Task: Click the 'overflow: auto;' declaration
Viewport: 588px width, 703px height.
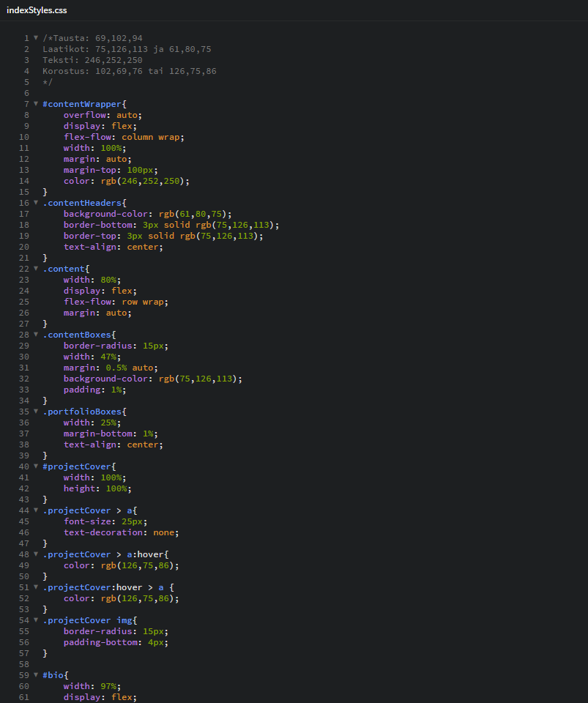Action: pyautogui.click(x=103, y=115)
